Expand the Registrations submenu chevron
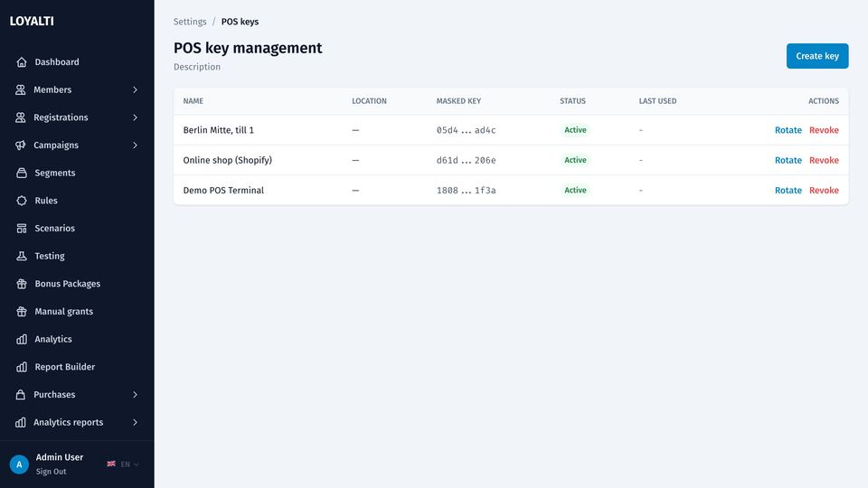The height and width of the screenshot is (488, 868). (135, 117)
